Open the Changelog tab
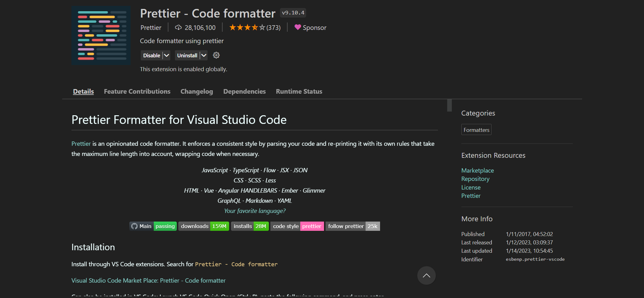 pyautogui.click(x=197, y=92)
